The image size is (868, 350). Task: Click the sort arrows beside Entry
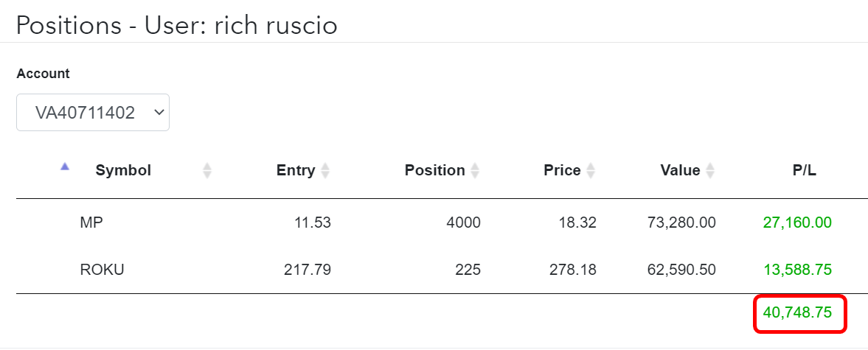tap(325, 171)
